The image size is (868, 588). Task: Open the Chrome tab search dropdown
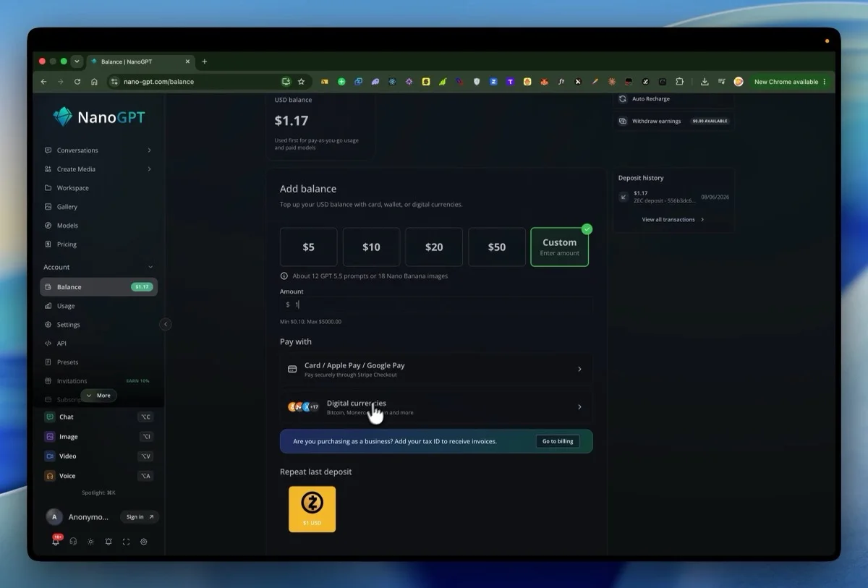[x=77, y=61]
